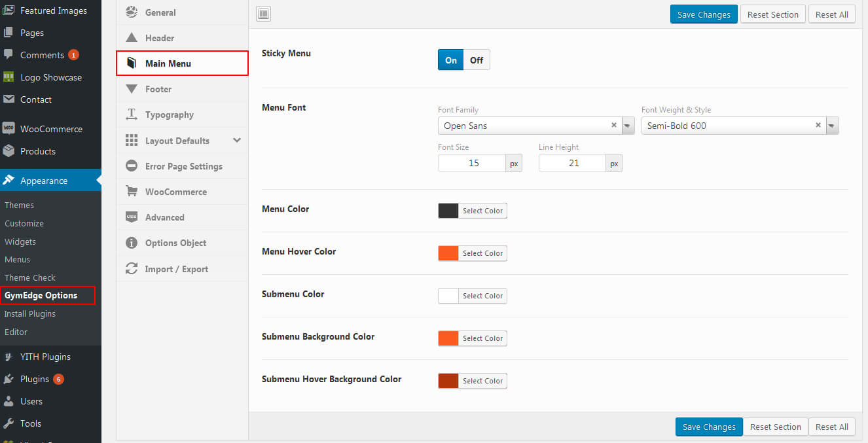This screenshot has height=443, width=868.
Task: Click the WooCommerce cart icon in options panel
Action: point(132,192)
